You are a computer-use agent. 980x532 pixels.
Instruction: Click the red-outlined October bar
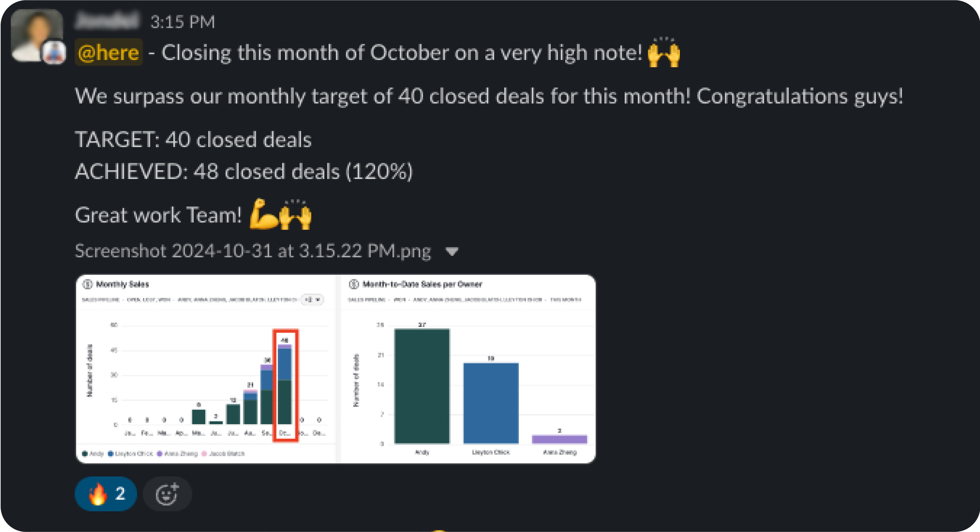(x=285, y=384)
